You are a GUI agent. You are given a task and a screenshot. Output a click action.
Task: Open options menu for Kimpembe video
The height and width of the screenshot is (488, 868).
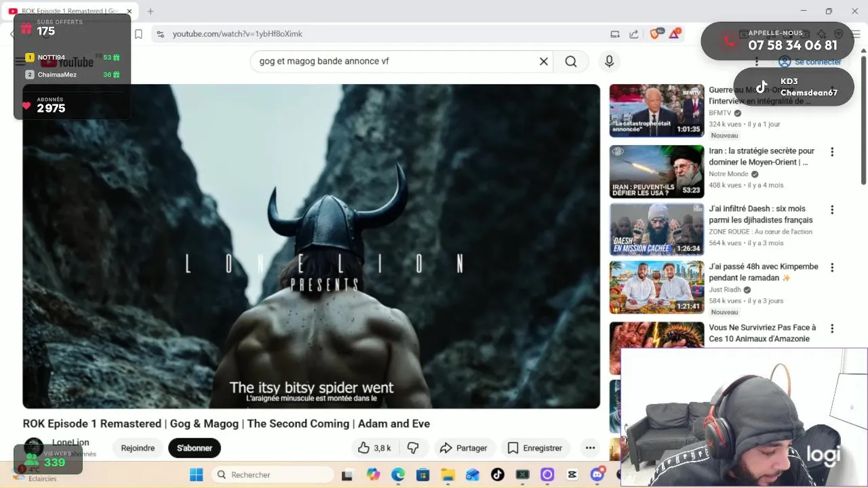(832, 267)
